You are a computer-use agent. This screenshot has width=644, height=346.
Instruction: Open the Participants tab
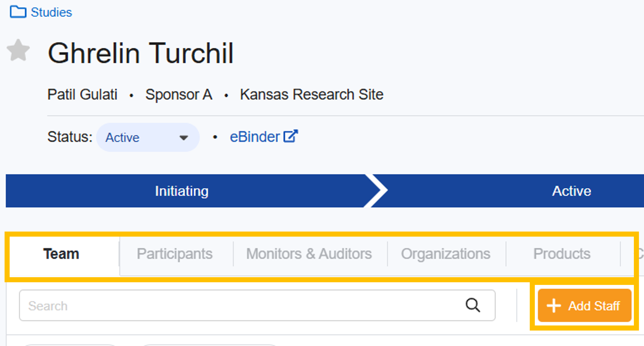(x=174, y=254)
